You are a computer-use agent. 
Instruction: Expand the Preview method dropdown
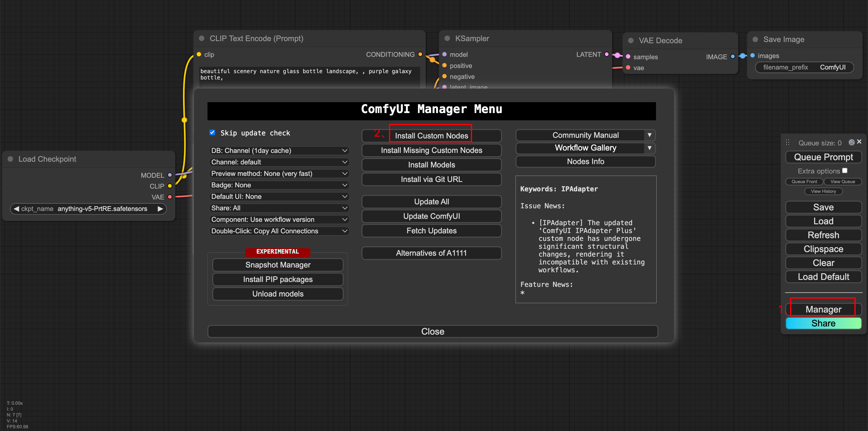[x=279, y=174]
